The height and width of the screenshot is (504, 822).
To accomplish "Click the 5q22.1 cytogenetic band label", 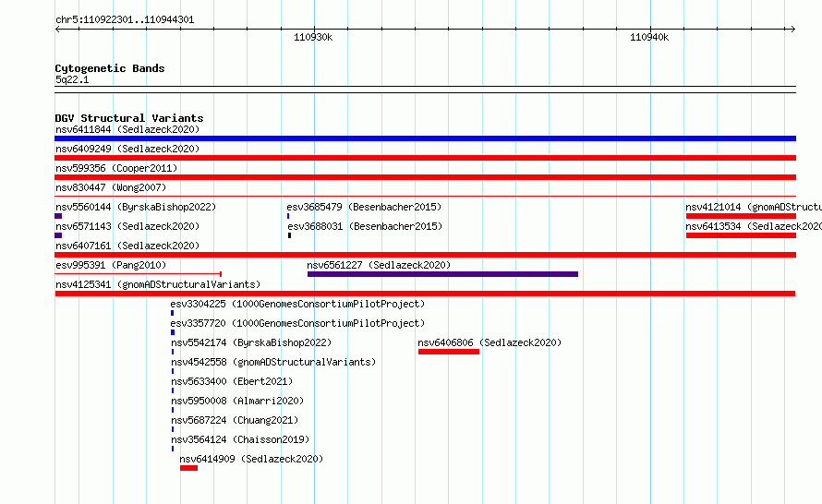I will pos(72,79).
